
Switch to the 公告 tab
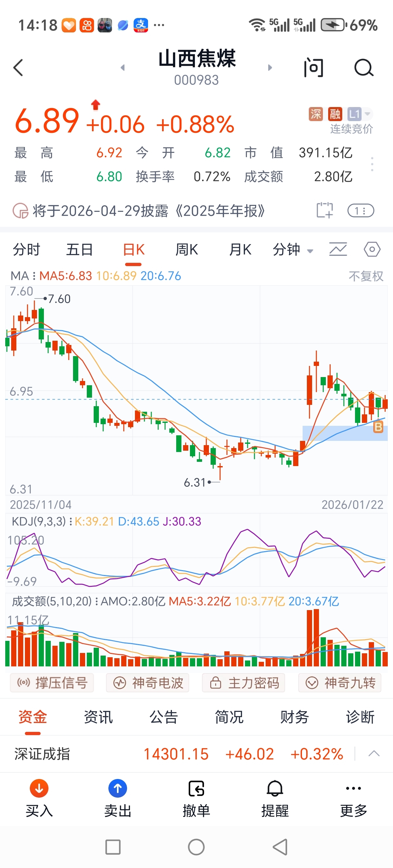click(x=164, y=717)
